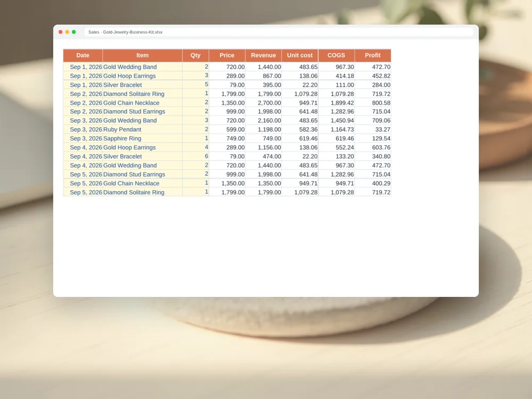Click the profit value 33.27
The width and height of the screenshot is (532, 399).
tap(383, 129)
